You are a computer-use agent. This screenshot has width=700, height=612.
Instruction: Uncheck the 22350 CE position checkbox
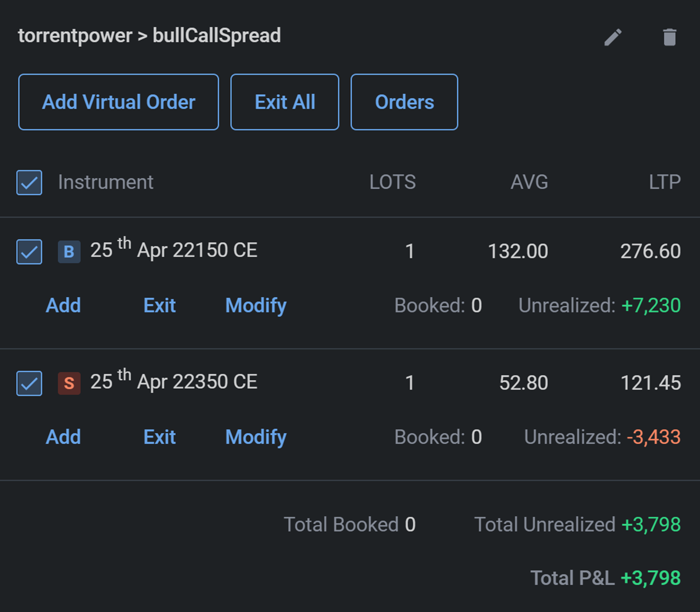click(x=29, y=383)
